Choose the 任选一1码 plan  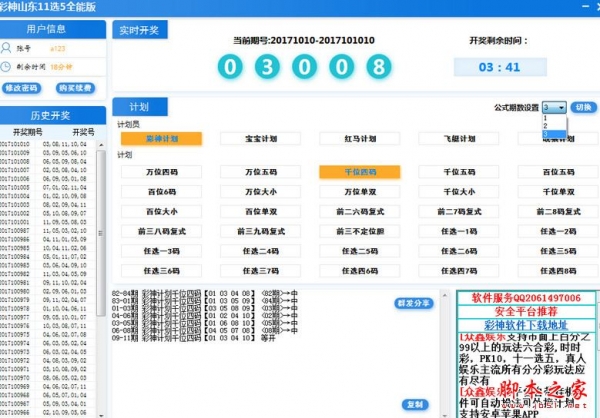pos(459,231)
